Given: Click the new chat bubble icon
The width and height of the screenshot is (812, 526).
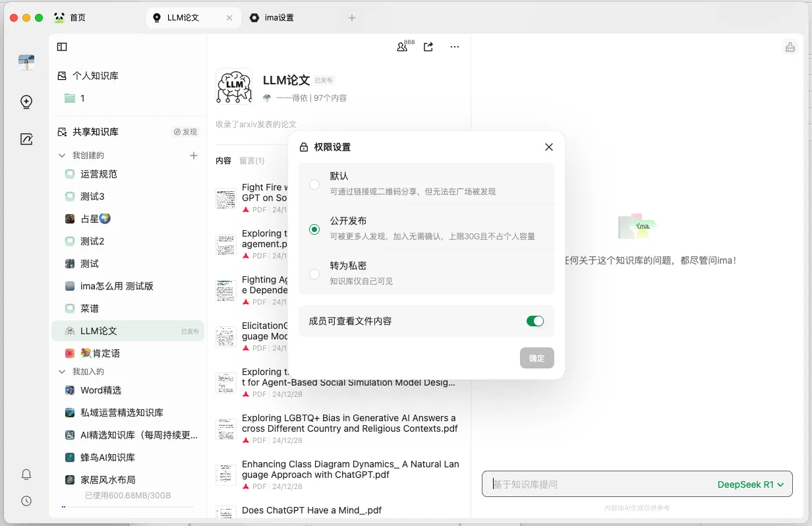Looking at the screenshot, I should pyautogui.click(x=26, y=102).
